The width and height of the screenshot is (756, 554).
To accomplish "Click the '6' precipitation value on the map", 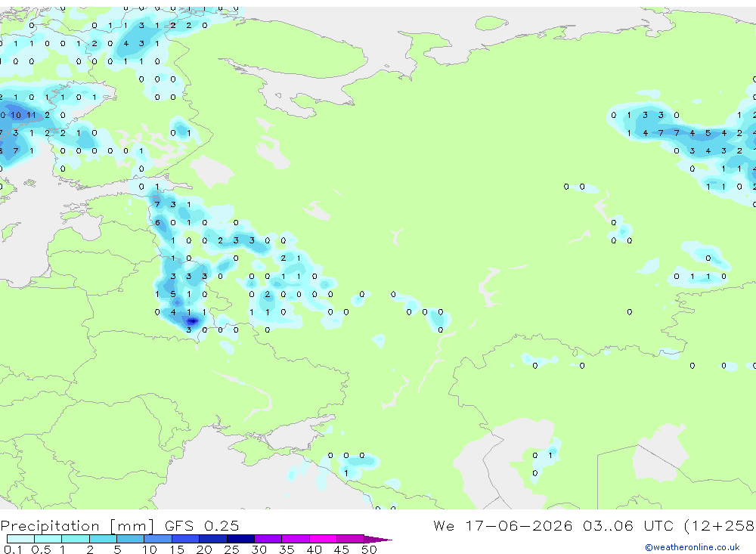I will pos(157,222).
